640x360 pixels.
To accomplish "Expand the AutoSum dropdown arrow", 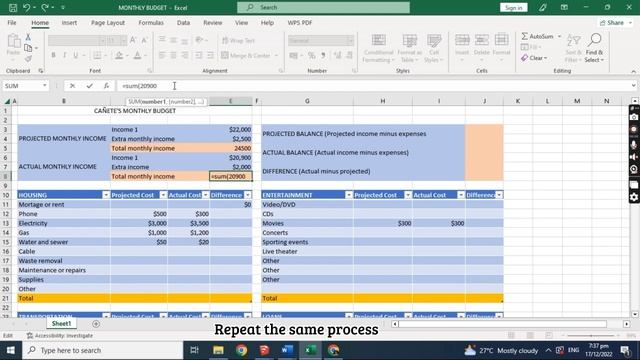I will click(560, 36).
